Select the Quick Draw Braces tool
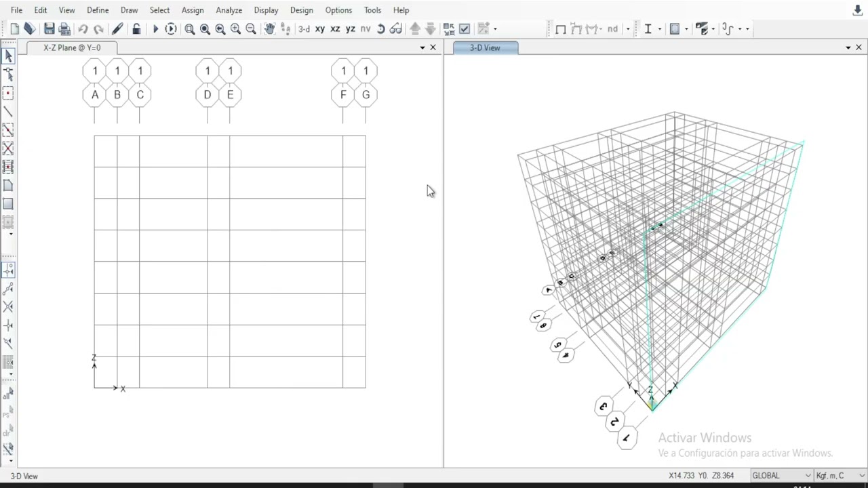 tap(8, 148)
